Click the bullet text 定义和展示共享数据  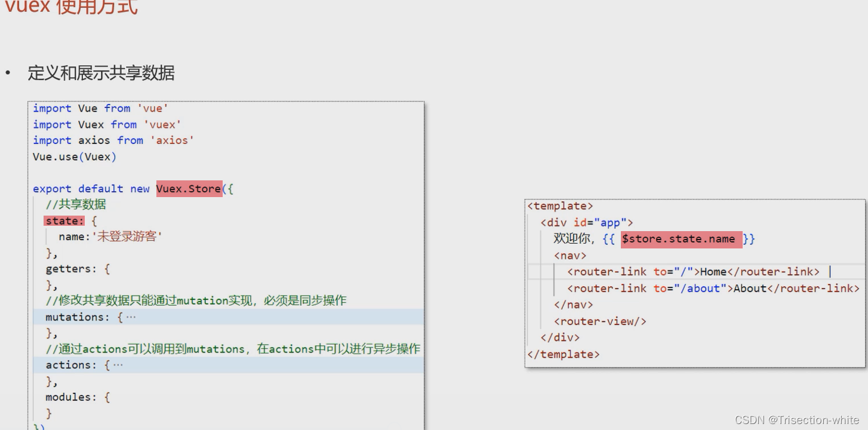click(x=101, y=73)
